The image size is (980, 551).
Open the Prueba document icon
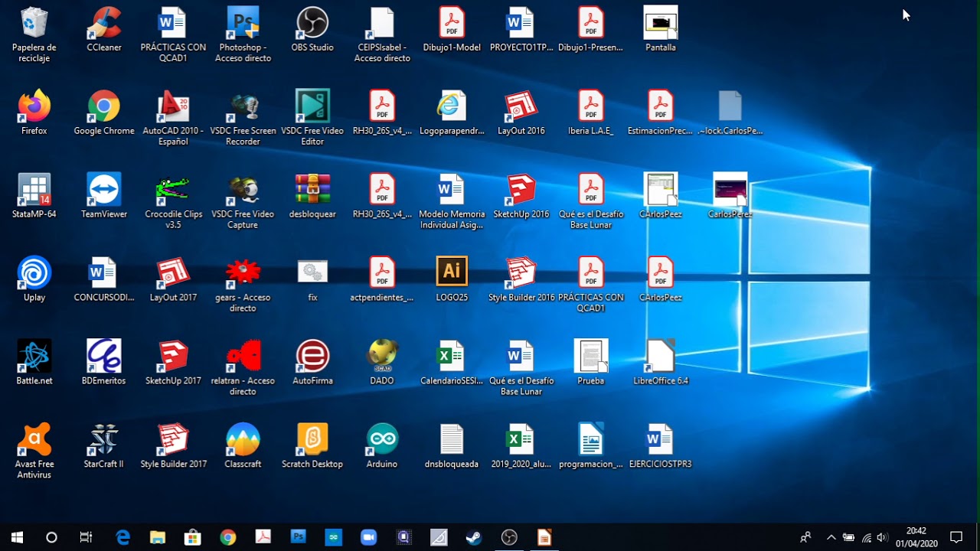[591, 357]
